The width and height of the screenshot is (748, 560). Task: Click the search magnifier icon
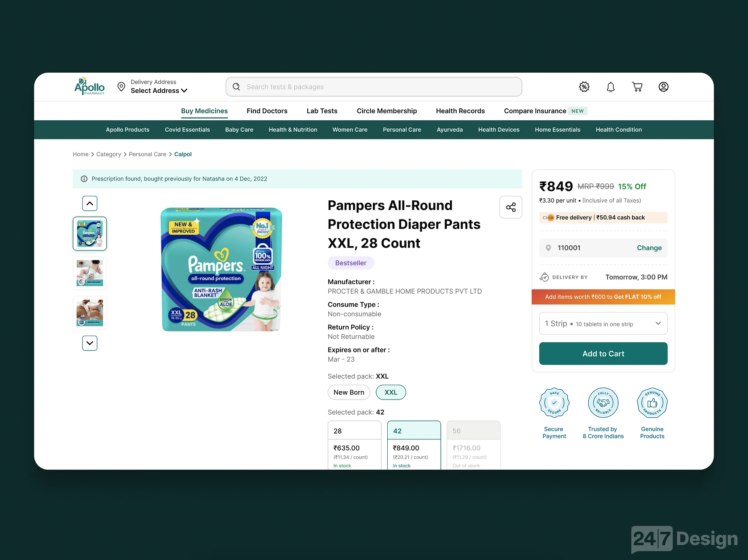click(x=236, y=87)
